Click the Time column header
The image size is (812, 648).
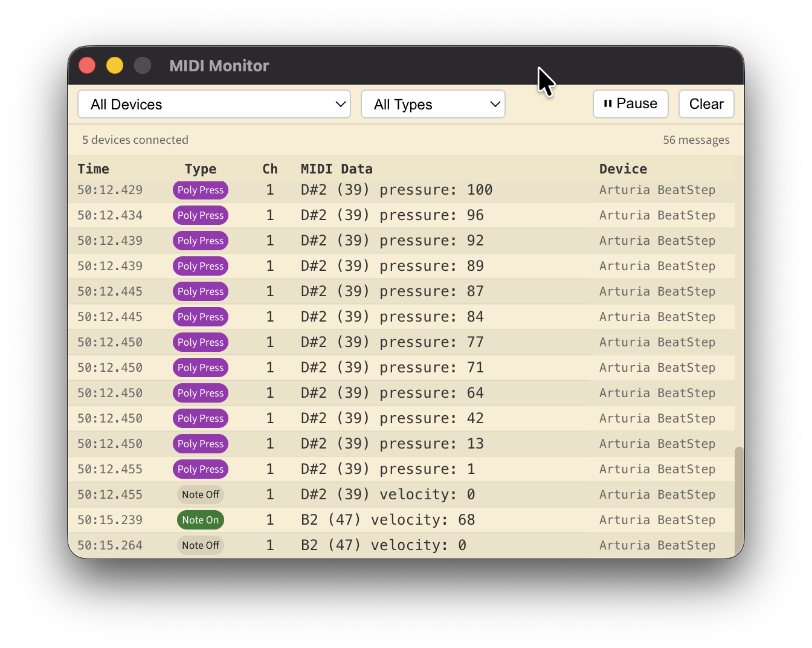point(94,169)
